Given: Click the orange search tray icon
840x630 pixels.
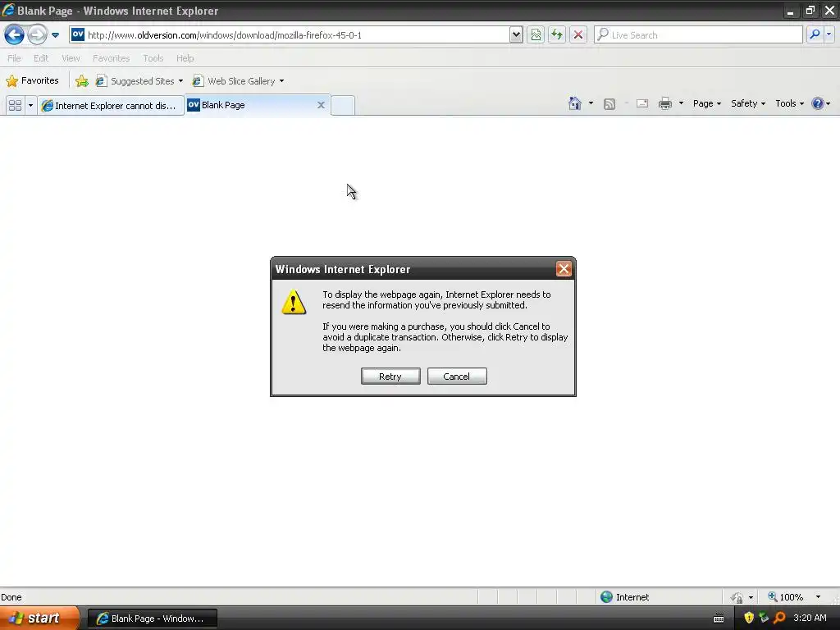Looking at the screenshot, I should pos(779,618).
